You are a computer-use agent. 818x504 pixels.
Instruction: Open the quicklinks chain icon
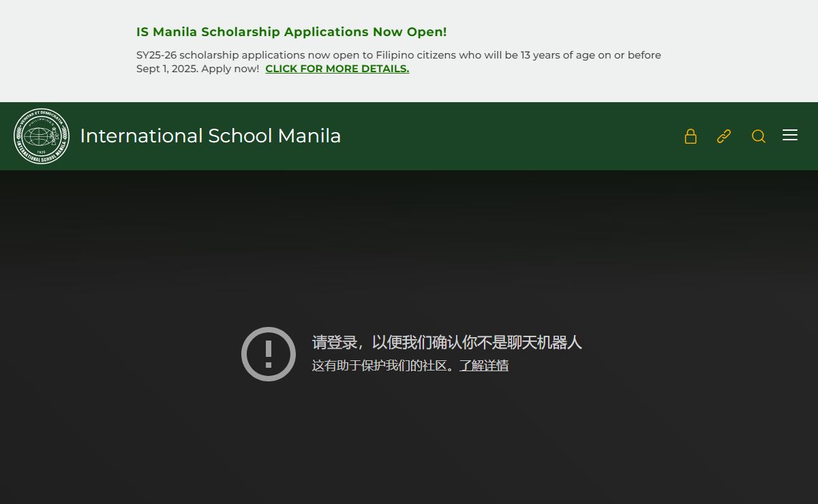[x=724, y=136]
